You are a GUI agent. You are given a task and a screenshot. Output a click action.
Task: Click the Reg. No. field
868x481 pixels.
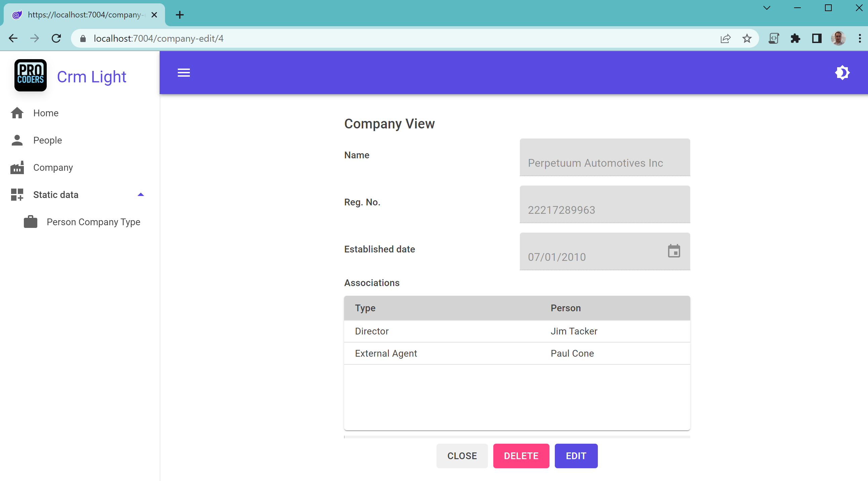click(605, 204)
